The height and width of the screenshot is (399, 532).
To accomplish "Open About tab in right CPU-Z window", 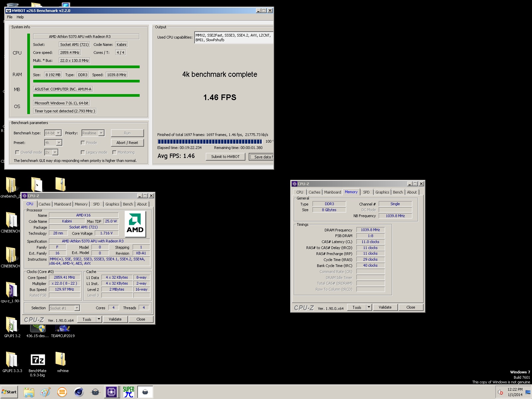I will pyautogui.click(x=412, y=192).
